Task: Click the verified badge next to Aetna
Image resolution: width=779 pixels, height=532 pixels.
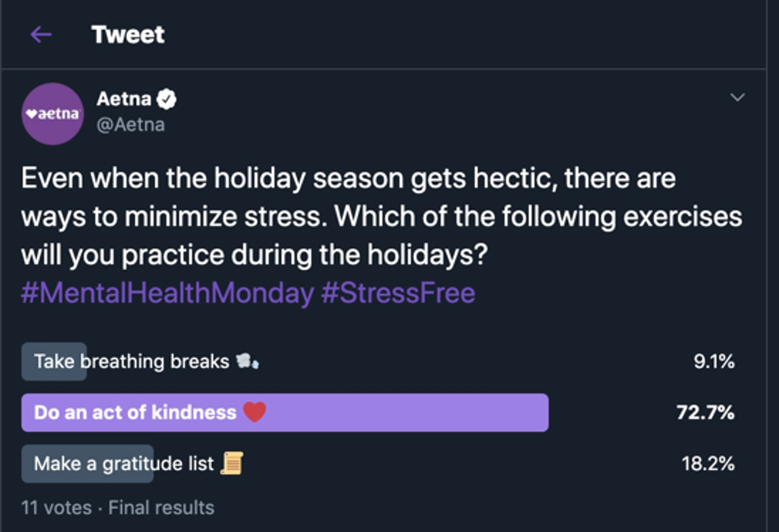Action: (166, 99)
